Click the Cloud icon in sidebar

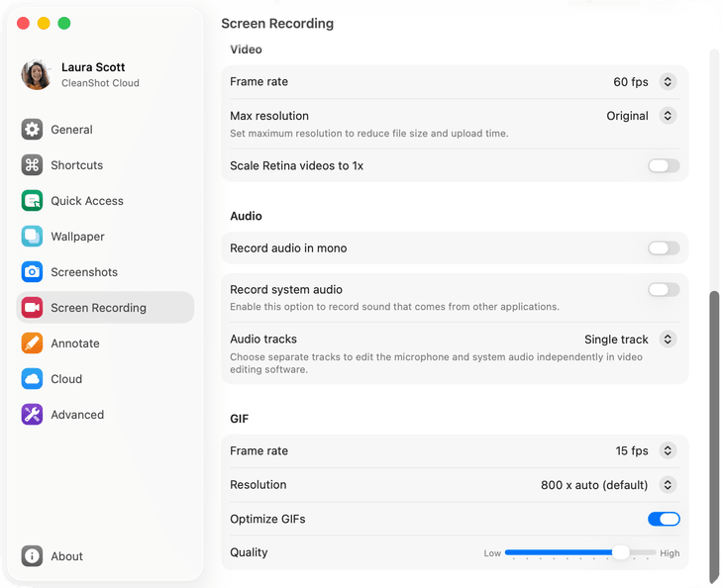[x=32, y=379]
